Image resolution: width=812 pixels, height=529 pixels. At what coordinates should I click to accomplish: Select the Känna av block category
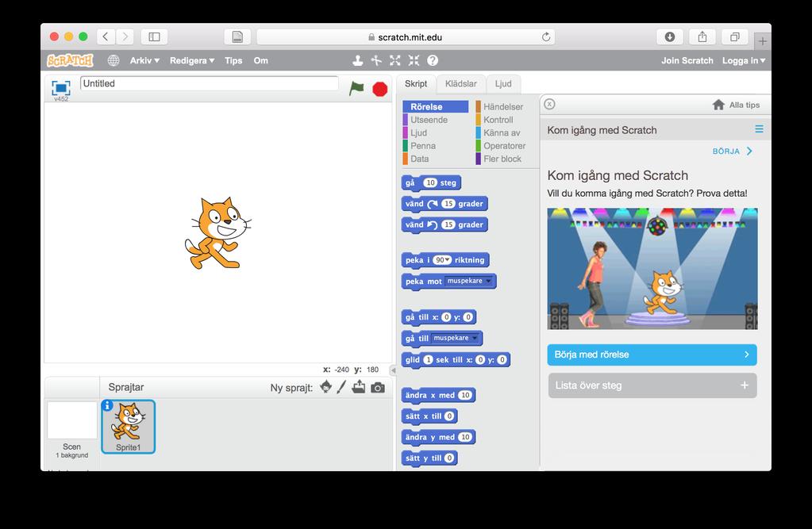click(503, 132)
